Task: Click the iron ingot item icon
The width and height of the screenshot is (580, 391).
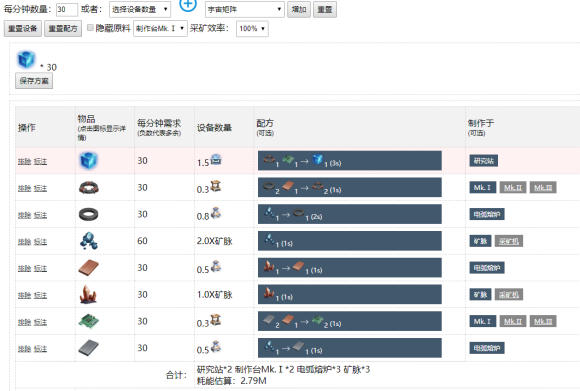Action: pos(89,348)
